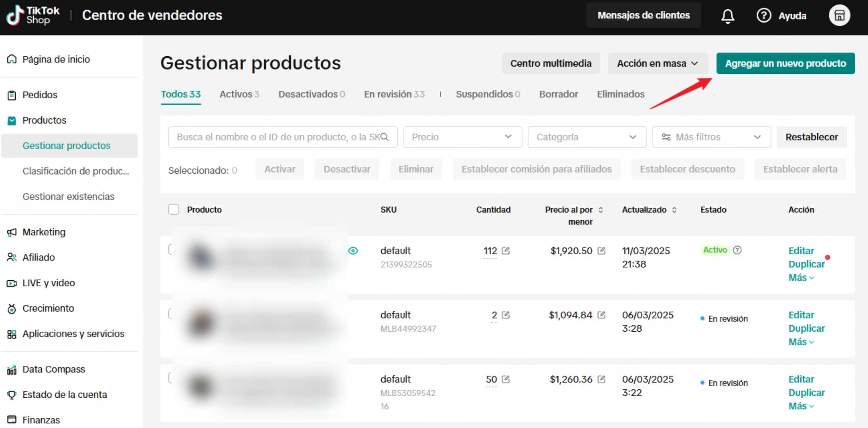Open the shop profile avatar

click(839, 16)
